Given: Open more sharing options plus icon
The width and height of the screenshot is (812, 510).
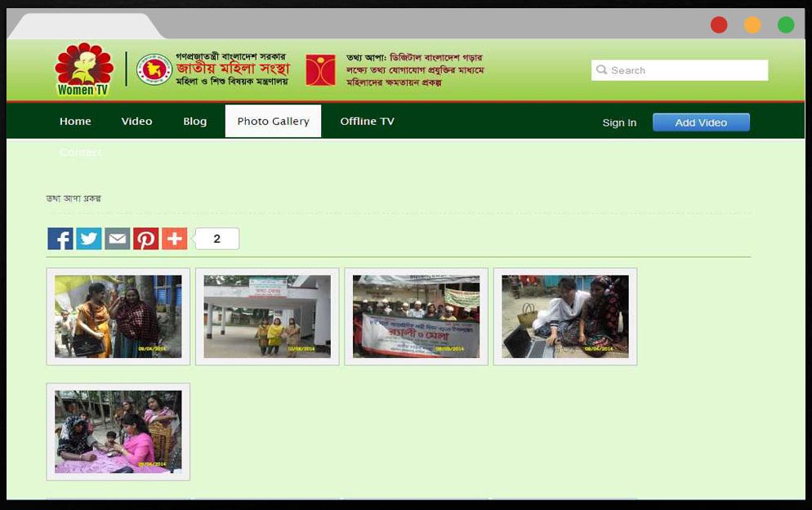Looking at the screenshot, I should [175, 239].
